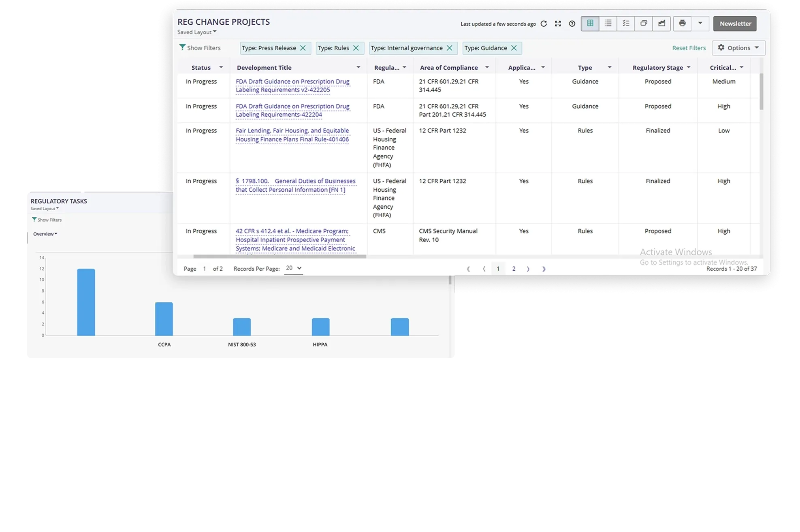This screenshot has height=532, width=800.
Task: Click the refresh icon beside last updated
Action: 544,24
